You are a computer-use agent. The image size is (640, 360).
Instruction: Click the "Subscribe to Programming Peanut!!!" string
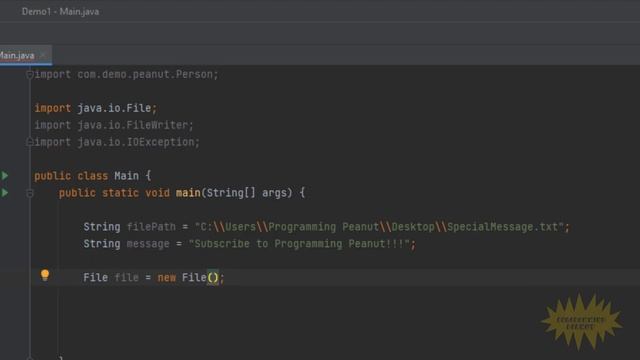click(299, 244)
